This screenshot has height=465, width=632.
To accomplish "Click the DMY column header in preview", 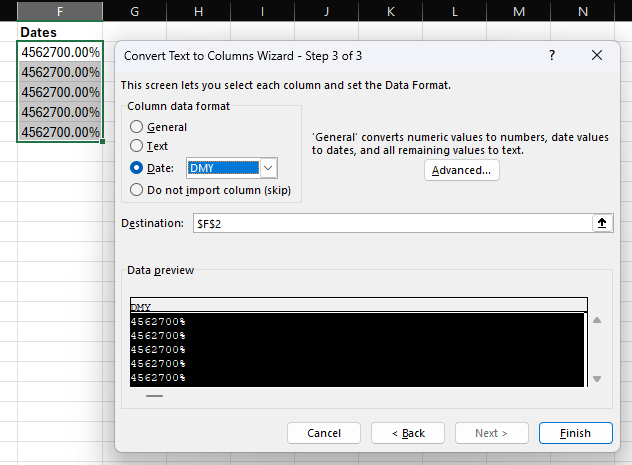I will [358, 307].
